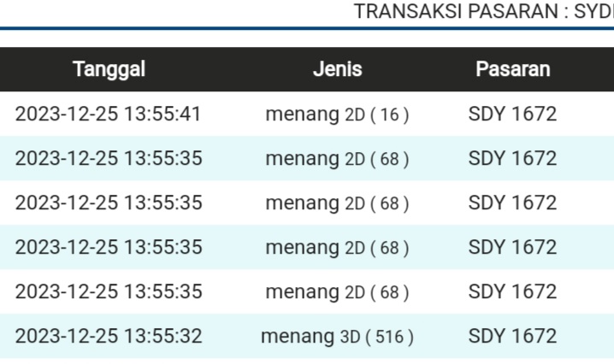Select the 2023-12-25 13:55:32 timestamp cell
The image size is (614, 364).
[109, 336]
